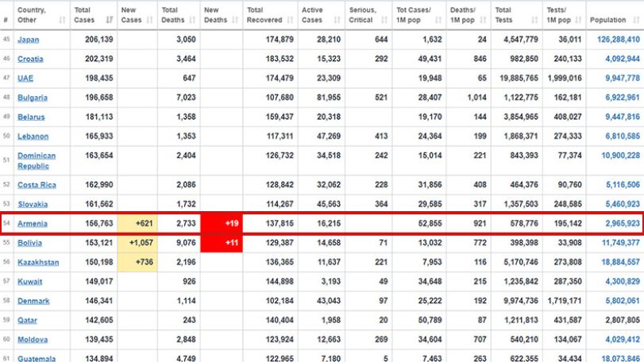Viewport: 644px width, 362px height.
Task: Open Bolivia population link 11,749,377
Action: pyautogui.click(x=621, y=243)
